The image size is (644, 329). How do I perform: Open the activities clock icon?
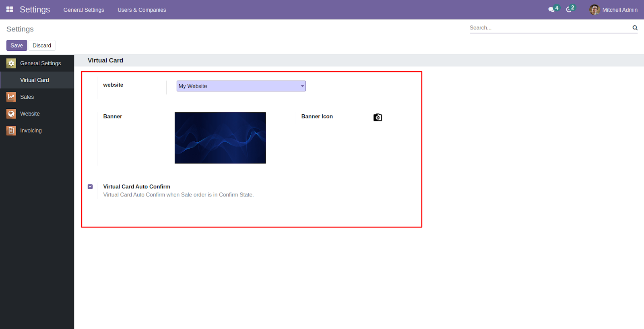pyautogui.click(x=569, y=10)
